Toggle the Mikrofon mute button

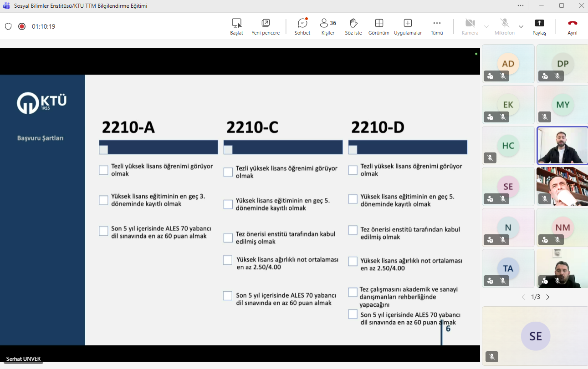click(504, 26)
